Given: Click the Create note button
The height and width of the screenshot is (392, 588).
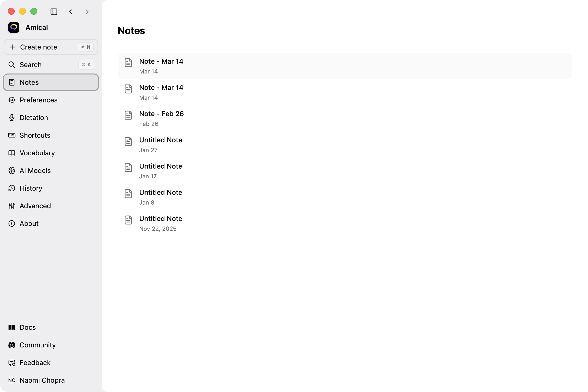Looking at the screenshot, I should 38,47.
